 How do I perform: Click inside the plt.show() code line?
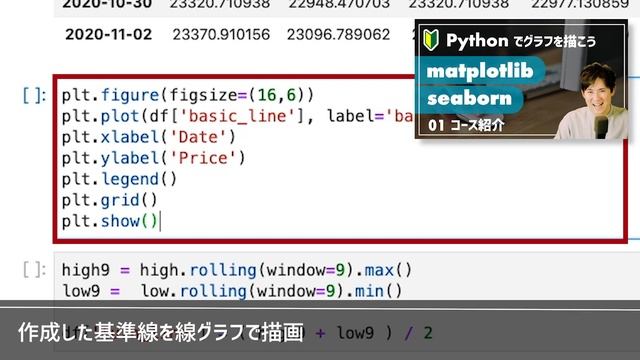109,221
